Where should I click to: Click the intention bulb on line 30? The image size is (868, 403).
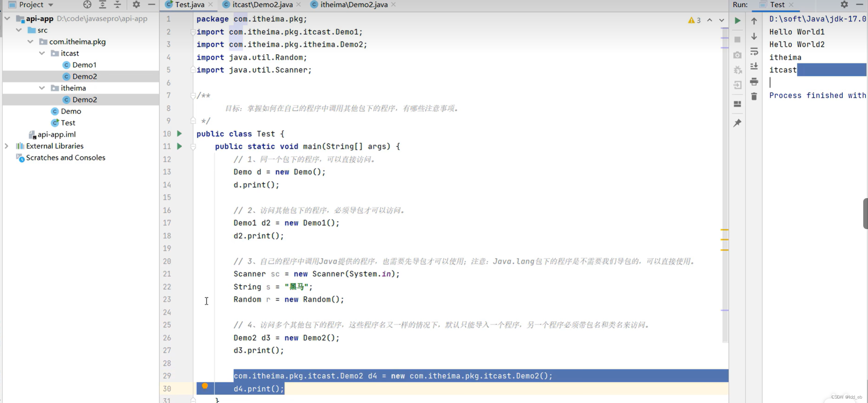205,386
